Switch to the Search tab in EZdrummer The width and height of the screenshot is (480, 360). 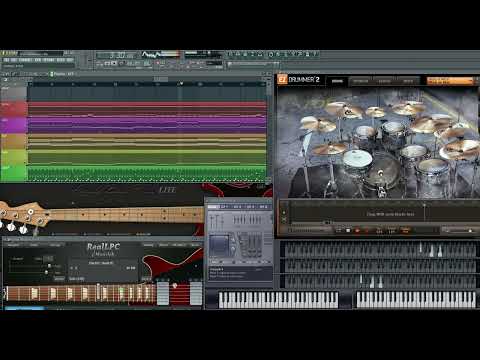coord(384,81)
